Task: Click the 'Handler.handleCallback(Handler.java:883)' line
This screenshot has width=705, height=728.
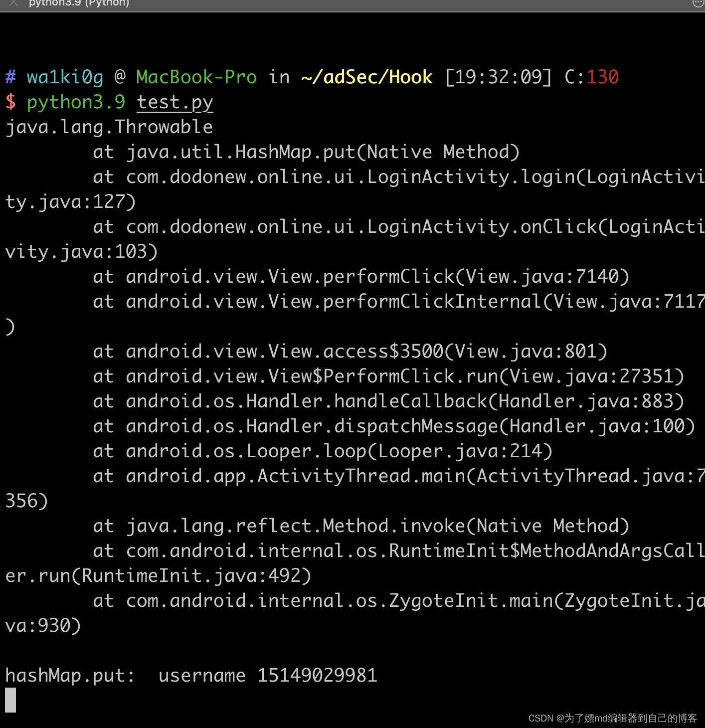Action: pos(389,401)
